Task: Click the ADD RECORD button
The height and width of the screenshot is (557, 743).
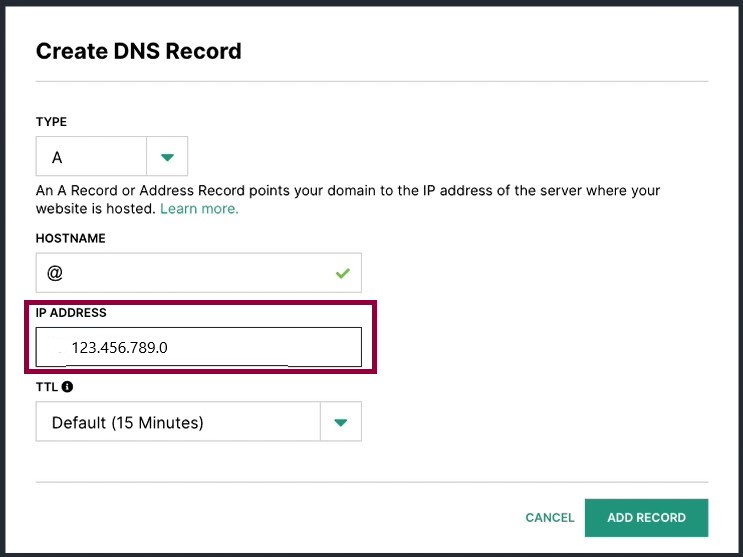Action: pos(646,518)
